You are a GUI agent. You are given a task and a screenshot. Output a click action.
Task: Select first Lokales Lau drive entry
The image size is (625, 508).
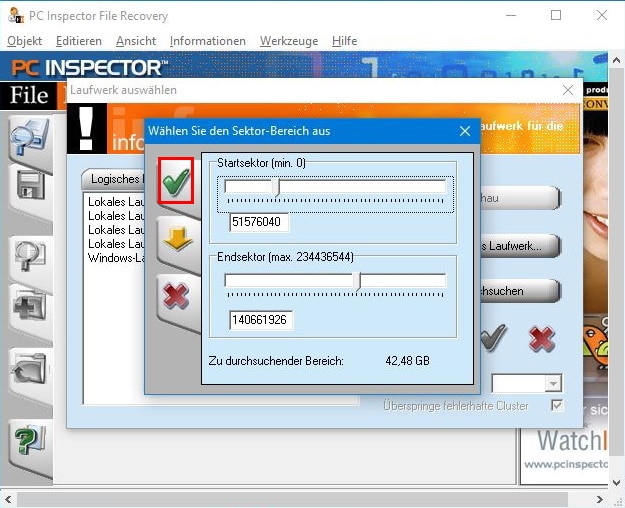(116, 202)
